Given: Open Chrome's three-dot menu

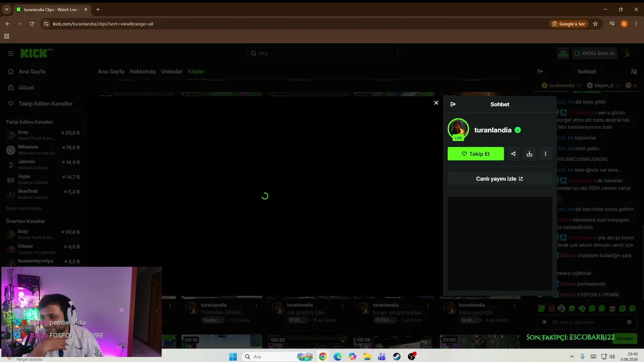Looking at the screenshot, I should tap(636, 24).
